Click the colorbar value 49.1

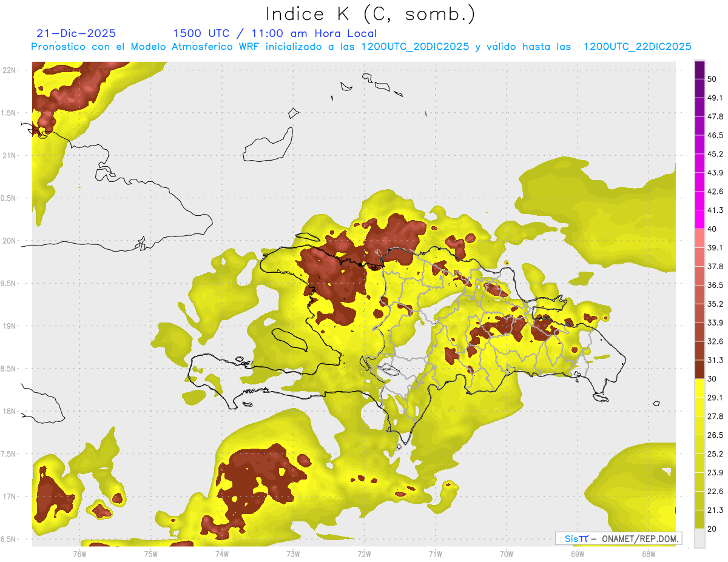715,98
